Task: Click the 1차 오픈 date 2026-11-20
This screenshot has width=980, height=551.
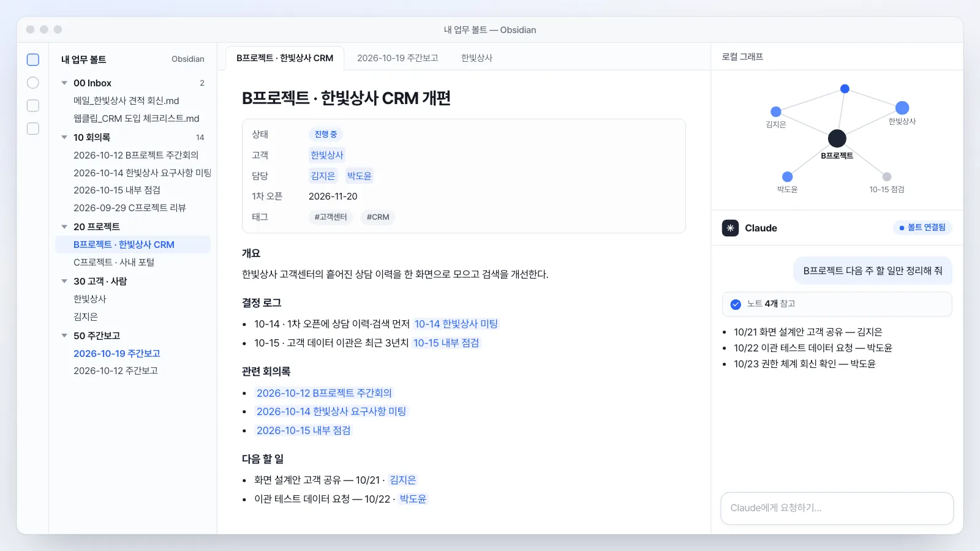Action: [x=333, y=197]
